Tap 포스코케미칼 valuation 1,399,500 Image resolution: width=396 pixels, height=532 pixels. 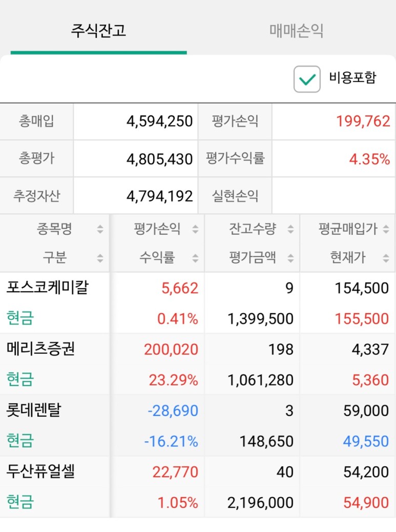260,319
